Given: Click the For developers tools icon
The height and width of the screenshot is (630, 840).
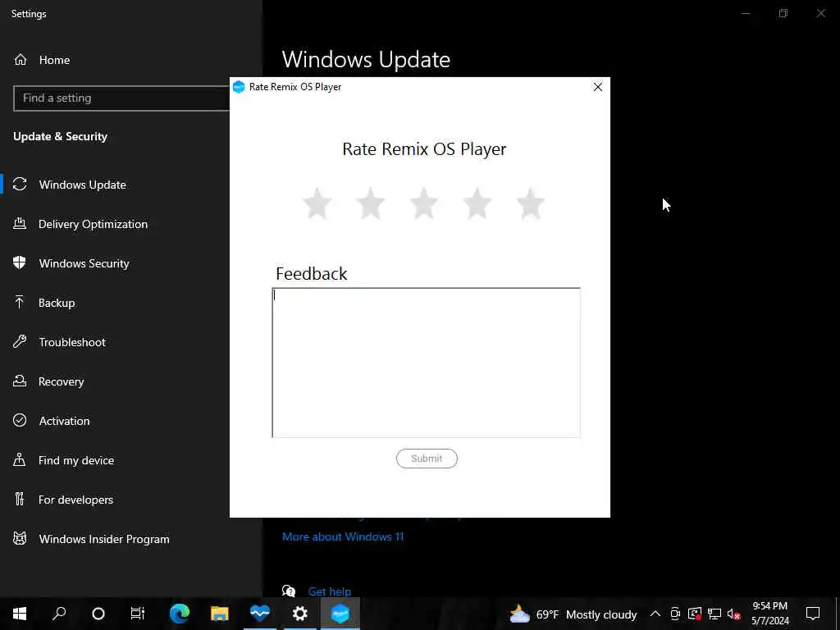Looking at the screenshot, I should click(20, 500).
